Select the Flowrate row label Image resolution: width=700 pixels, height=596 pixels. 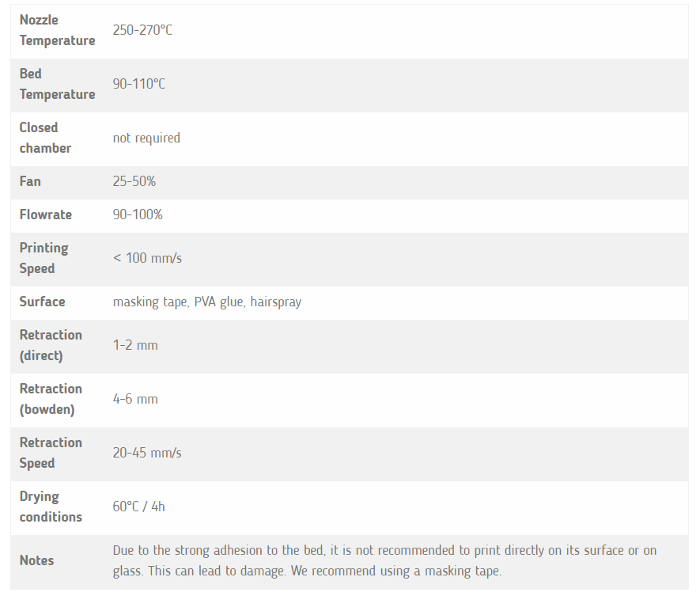pyautogui.click(x=46, y=214)
